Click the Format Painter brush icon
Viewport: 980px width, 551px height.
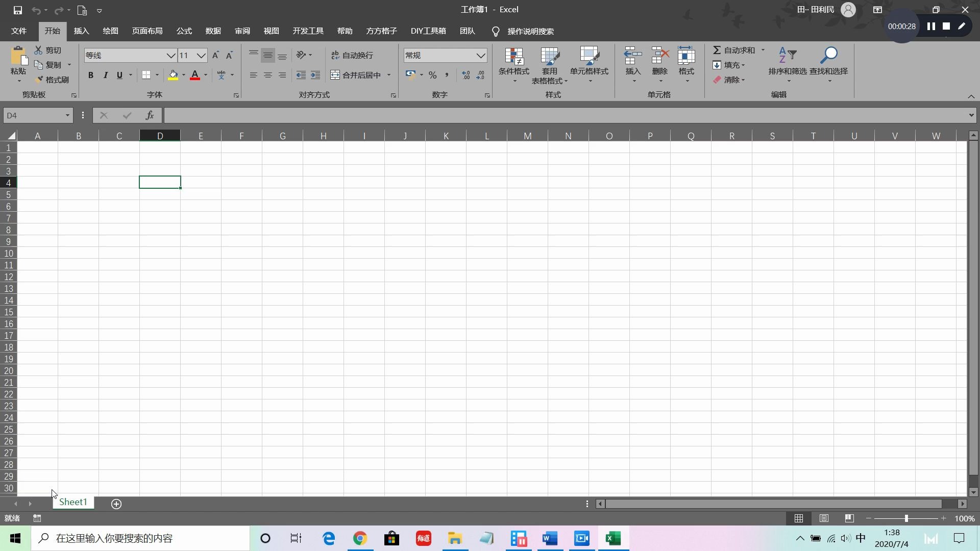coord(39,80)
